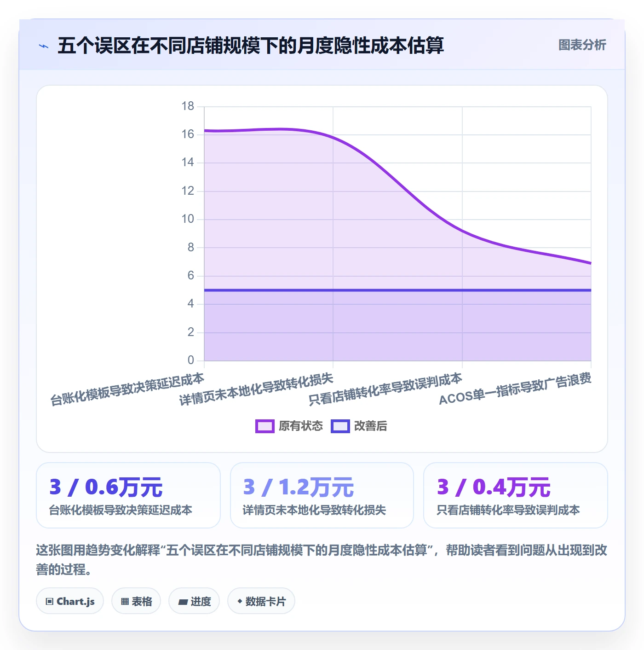Click the chart title 五个误区在不同店铺规模下的月度隐性成本估算
644x650 pixels.
251,46
